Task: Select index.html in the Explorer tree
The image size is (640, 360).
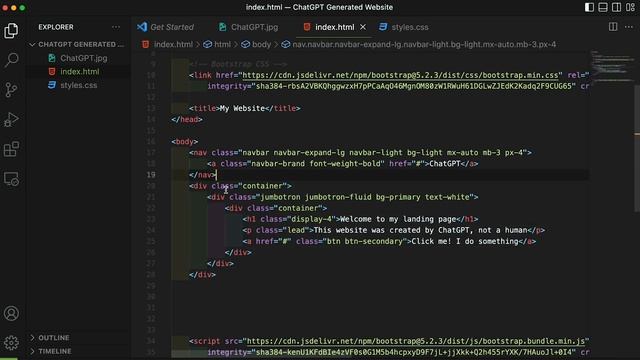Action: click(x=80, y=71)
